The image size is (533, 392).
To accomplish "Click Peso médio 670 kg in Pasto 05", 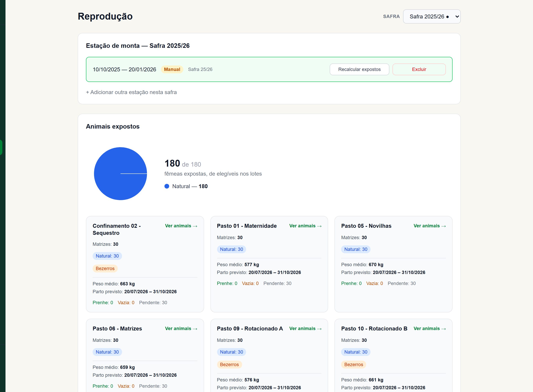I will coord(362,265).
